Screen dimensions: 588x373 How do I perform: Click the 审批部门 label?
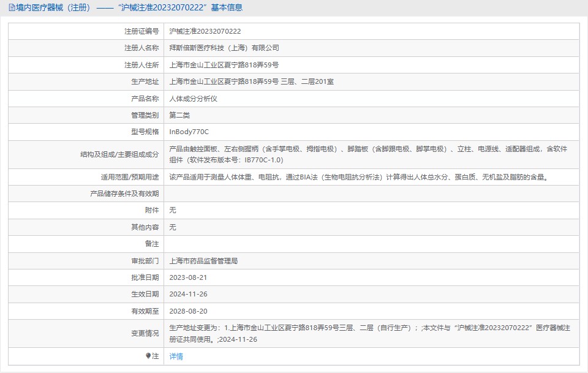(145, 261)
